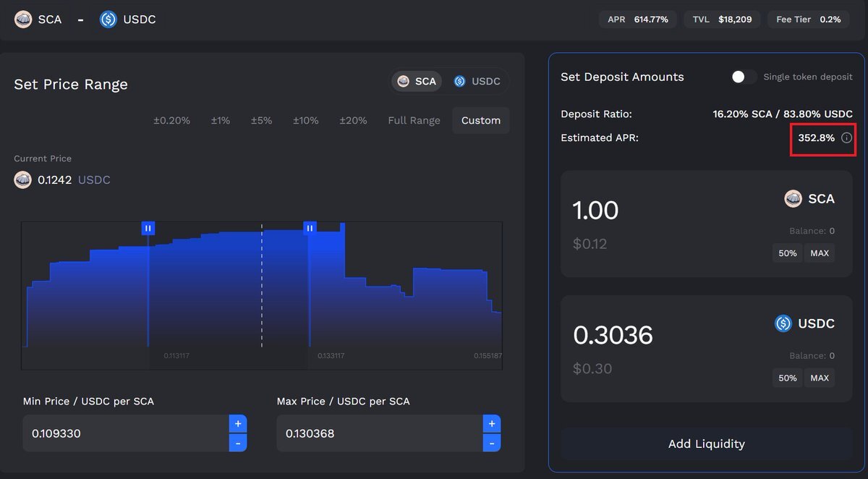868x479 pixels.
Task: Choose the Custom range preset
Action: point(481,121)
